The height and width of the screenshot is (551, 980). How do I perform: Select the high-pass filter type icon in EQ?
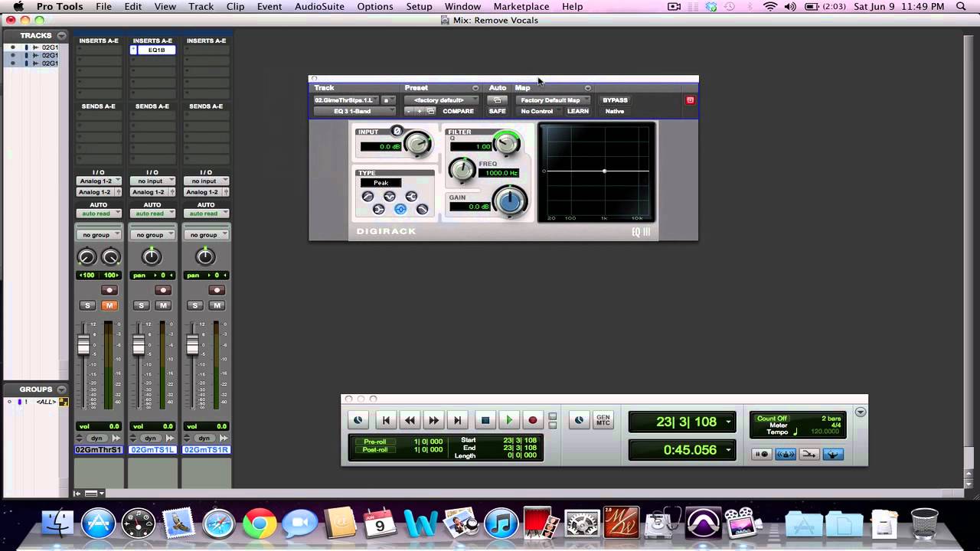coord(367,197)
